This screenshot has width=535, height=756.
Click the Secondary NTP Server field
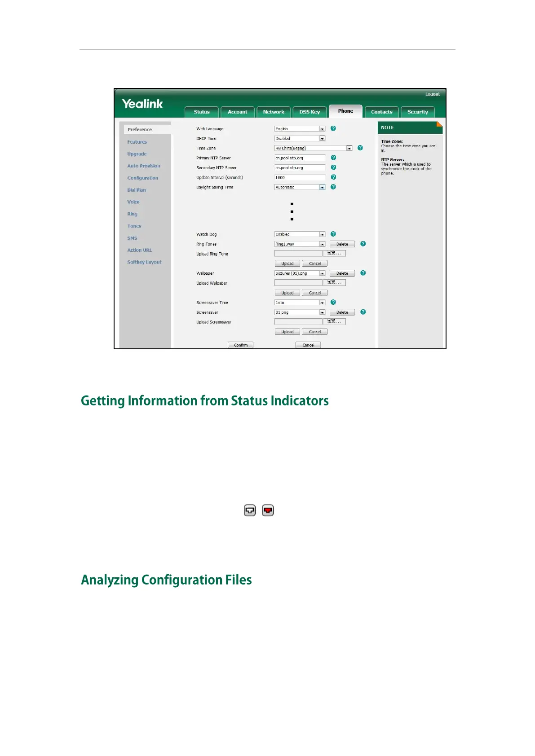click(300, 168)
